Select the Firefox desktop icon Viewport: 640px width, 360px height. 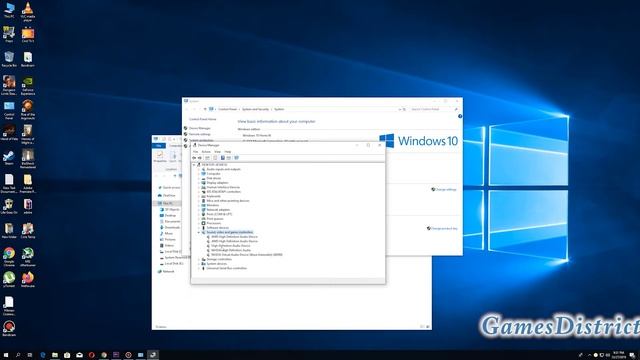(28, 280)
